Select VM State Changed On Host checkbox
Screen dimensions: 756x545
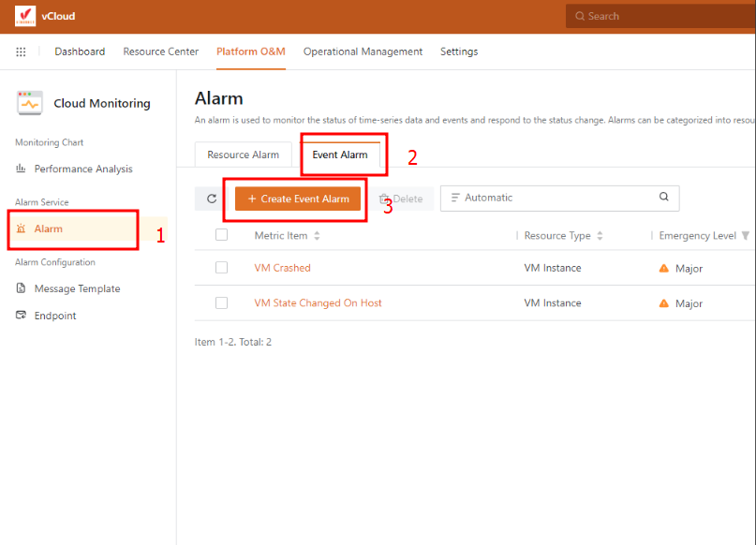coord(222,302)
